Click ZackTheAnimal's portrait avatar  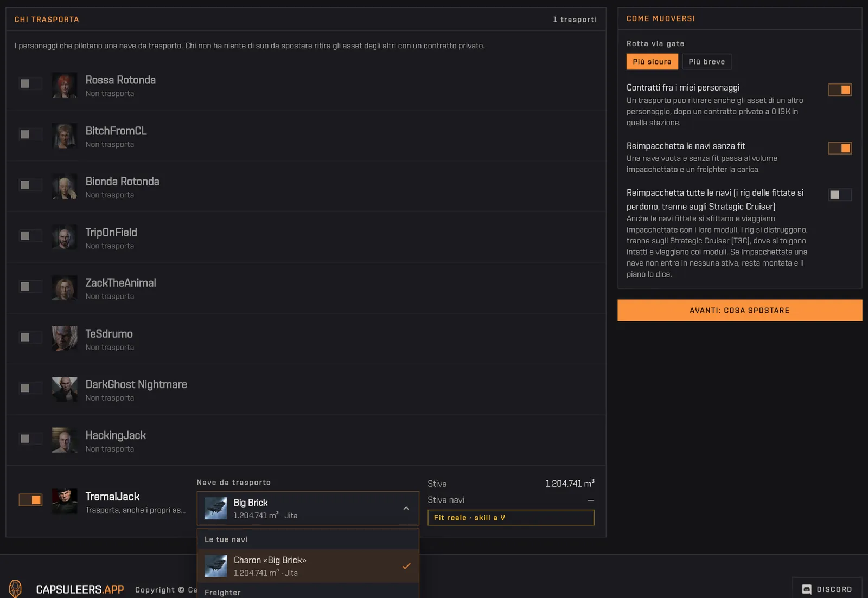(65, 288)
